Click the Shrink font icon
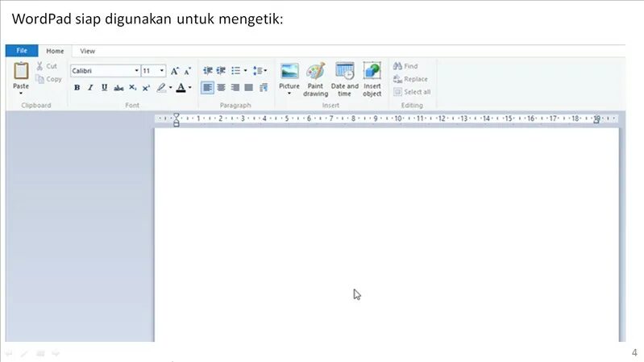This screenshot has height=362, width=644. coord(188,71)
